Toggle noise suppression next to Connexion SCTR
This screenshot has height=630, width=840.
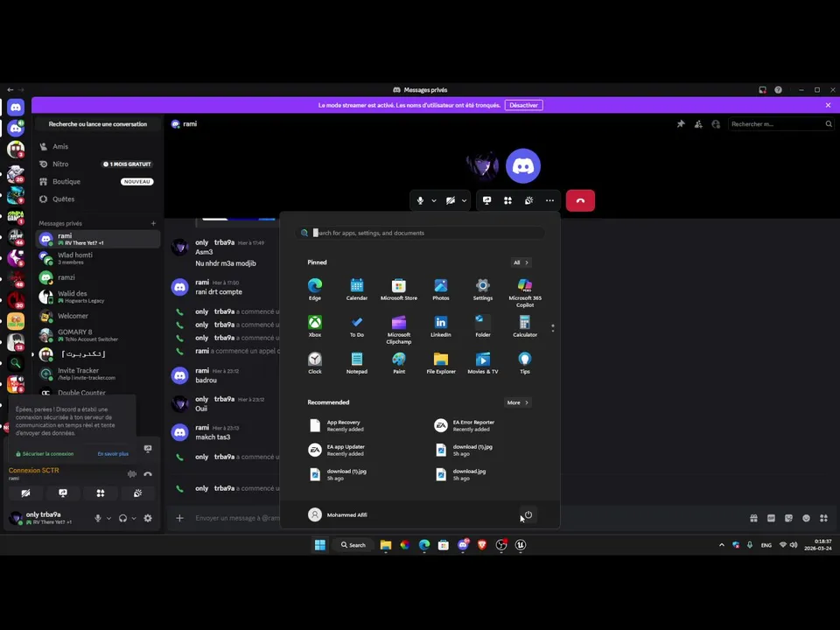coord(132,473)
